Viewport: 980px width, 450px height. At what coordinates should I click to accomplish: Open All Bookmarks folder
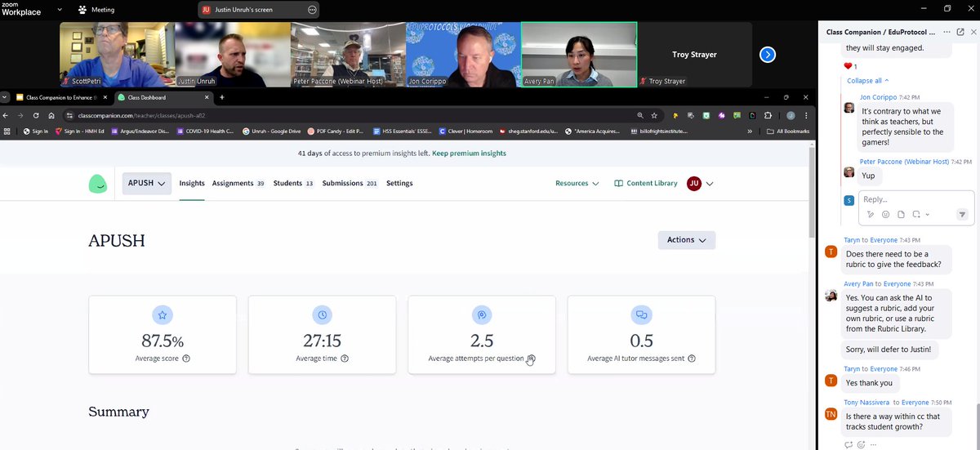[788, 131]
